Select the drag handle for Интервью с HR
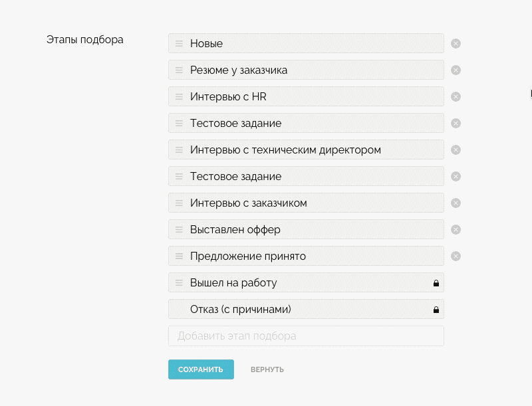 click(178, 96)
